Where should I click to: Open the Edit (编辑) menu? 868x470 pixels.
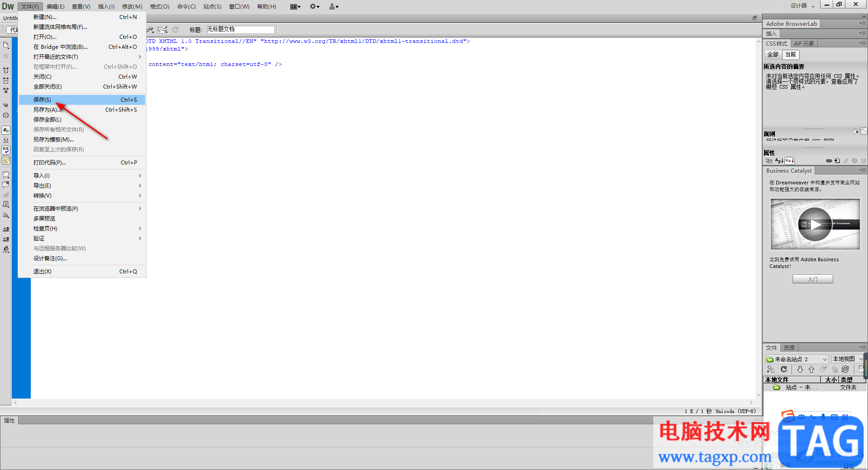[x=56, y=6]
